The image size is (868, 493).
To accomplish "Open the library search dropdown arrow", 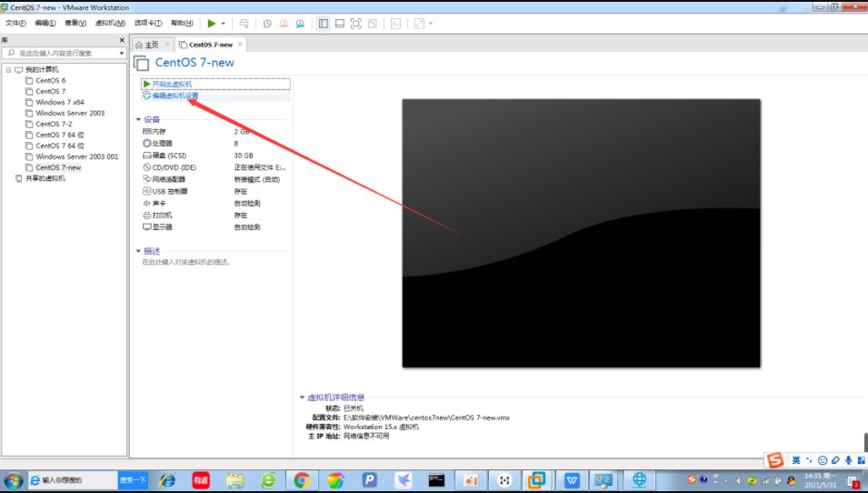I will coord(122,53).
